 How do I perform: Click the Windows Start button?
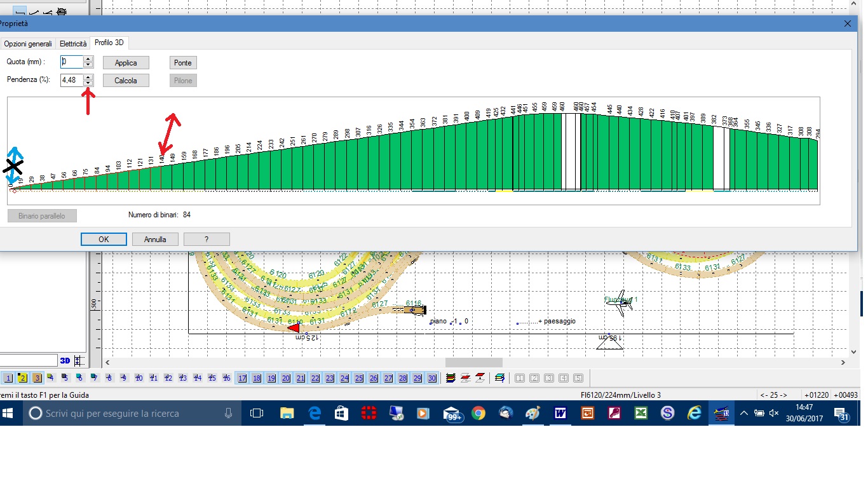click(x=9, y=414)
